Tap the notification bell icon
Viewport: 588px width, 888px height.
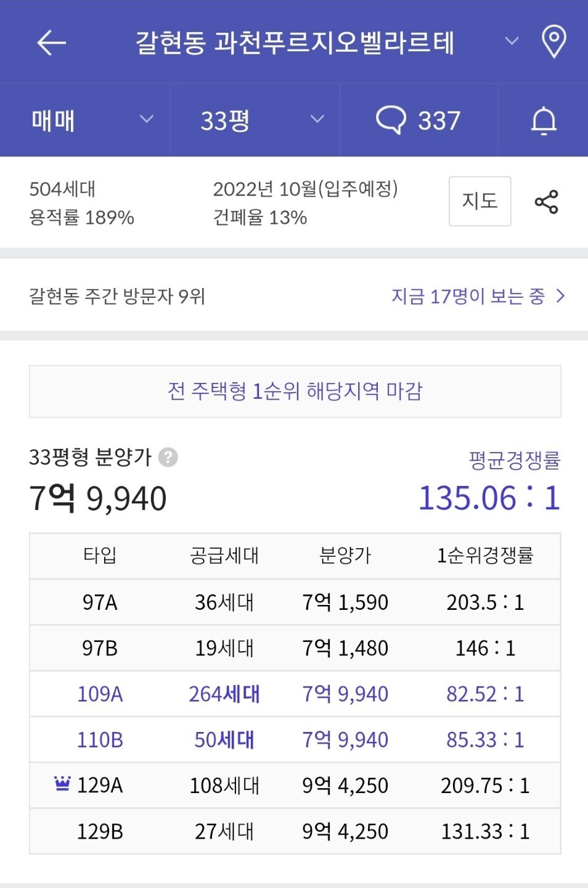point(544,120)
